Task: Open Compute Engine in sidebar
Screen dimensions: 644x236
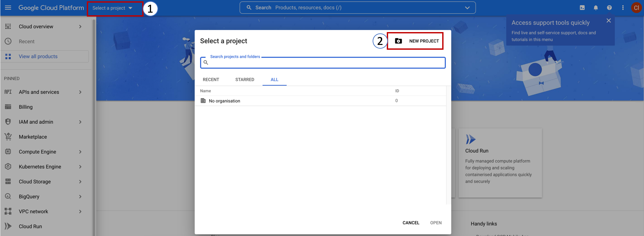Action: (37, 152)
